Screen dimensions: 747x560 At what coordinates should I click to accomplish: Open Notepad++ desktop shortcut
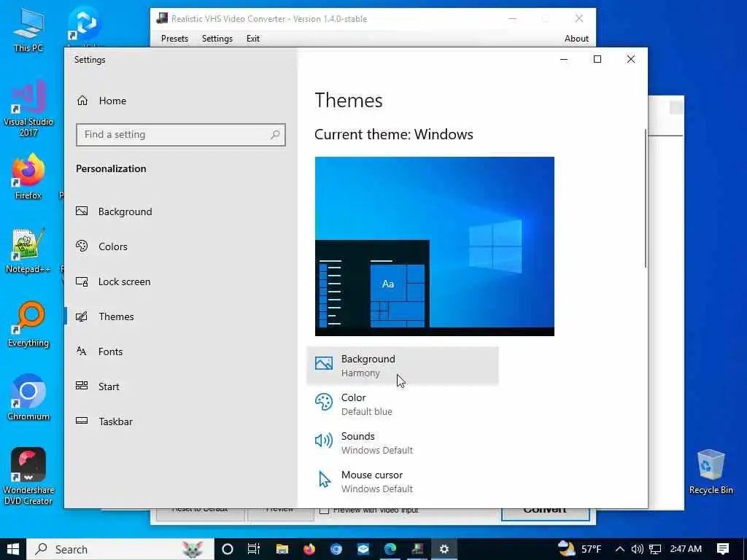point(28,251)
